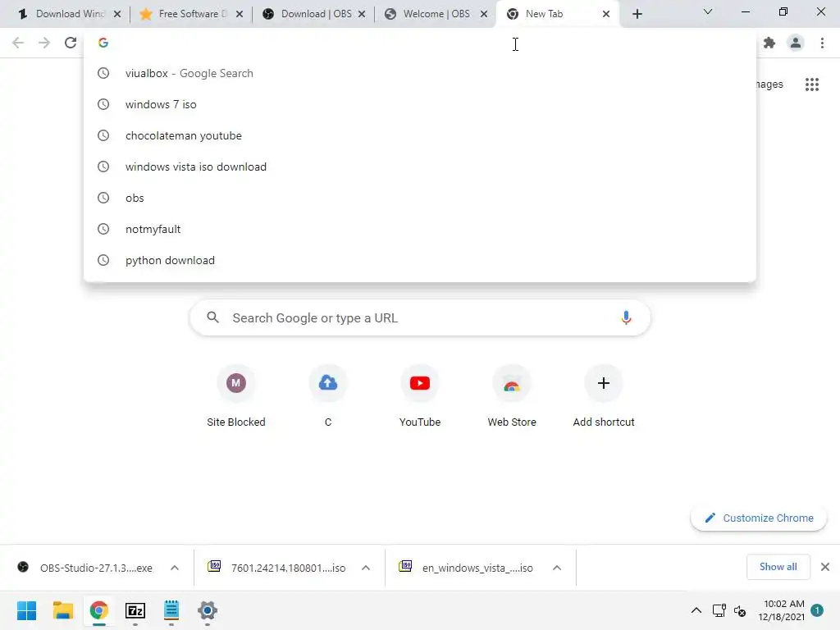Select the python download suggestion
The width and height of the screenshot is (840, 630).
point(420,260)
